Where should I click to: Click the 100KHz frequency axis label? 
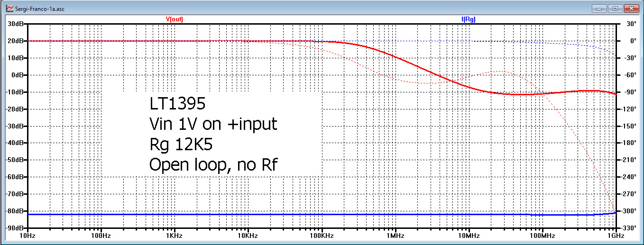321,236
